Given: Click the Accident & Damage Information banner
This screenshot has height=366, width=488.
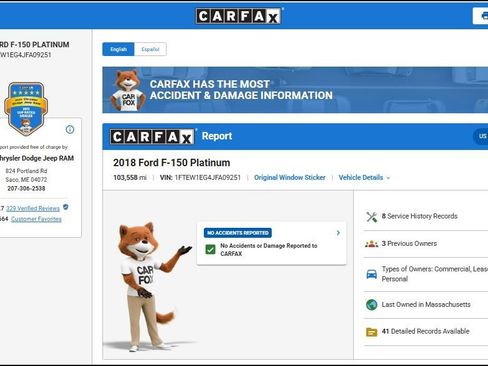Looking at the screenshot, I should [x=295, y=90].
